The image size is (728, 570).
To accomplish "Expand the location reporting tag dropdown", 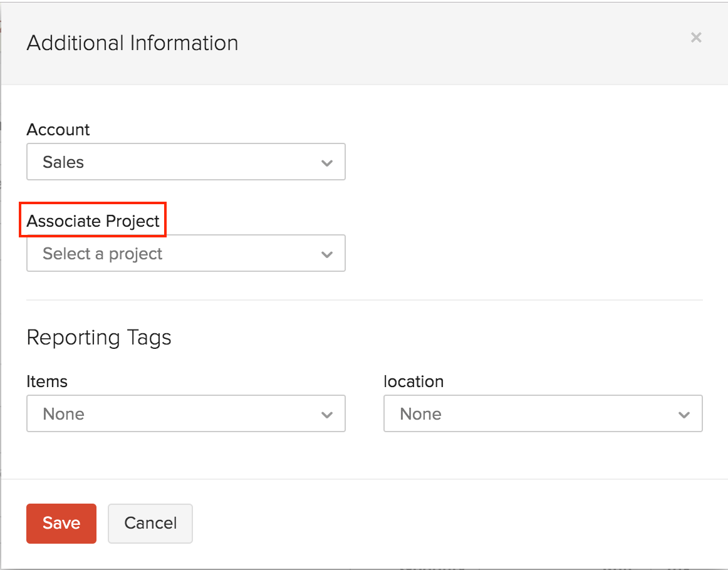I will click(x=543, y=414).
